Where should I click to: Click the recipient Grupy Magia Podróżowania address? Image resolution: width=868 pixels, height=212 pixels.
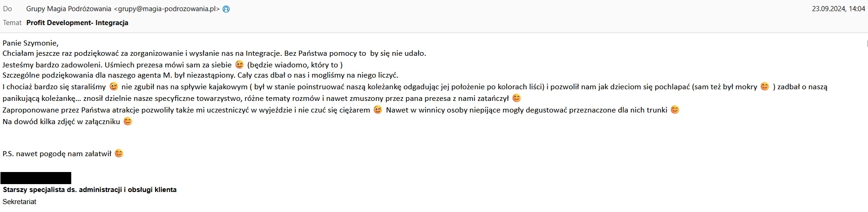(123, 9)
